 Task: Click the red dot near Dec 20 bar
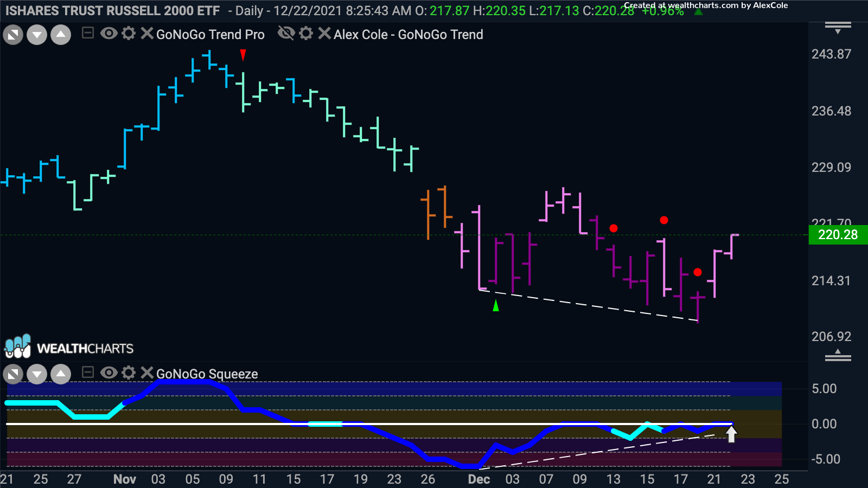click(x=698, y=272)
